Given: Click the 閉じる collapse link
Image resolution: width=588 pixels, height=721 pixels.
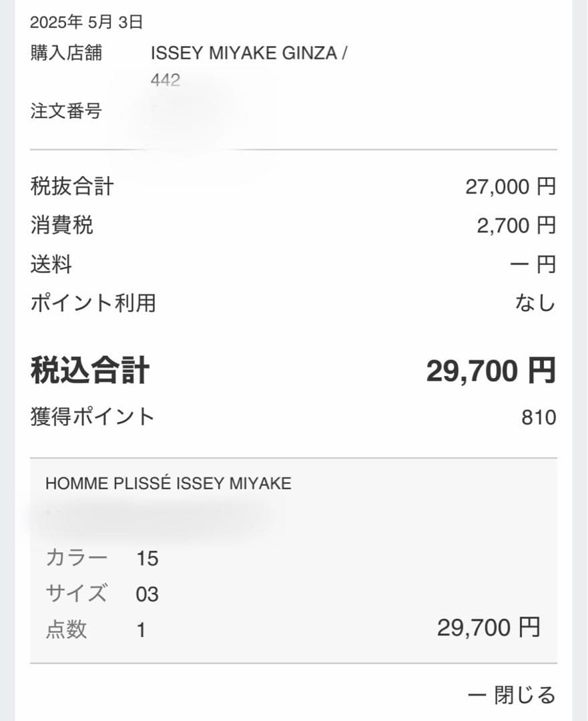Looking at the screenshot, I should 524,695.
